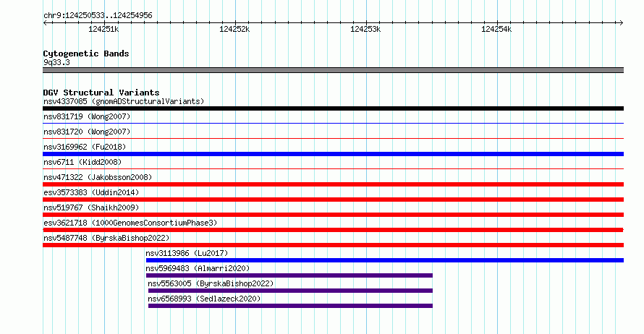
Task: Select the purple bar under nsv5969483
Action: click(289, 275)
